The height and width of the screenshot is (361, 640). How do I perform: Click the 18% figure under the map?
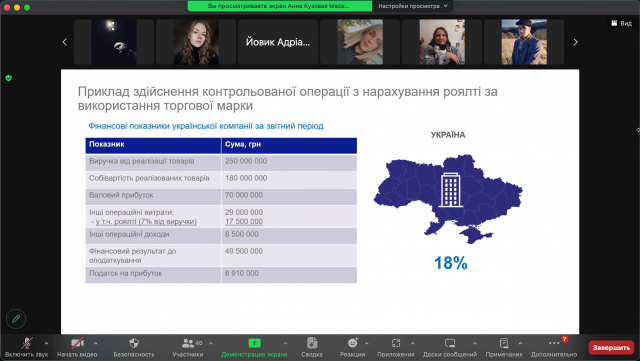451,263
